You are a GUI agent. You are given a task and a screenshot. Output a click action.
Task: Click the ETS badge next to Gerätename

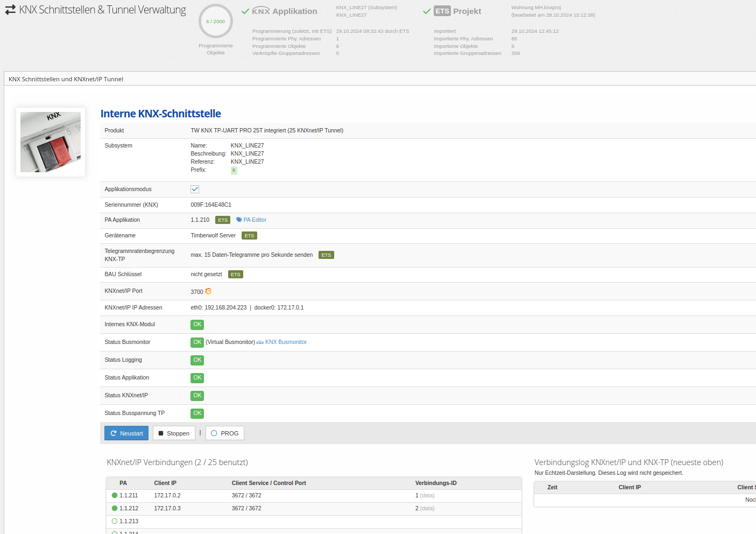(249, 236)
